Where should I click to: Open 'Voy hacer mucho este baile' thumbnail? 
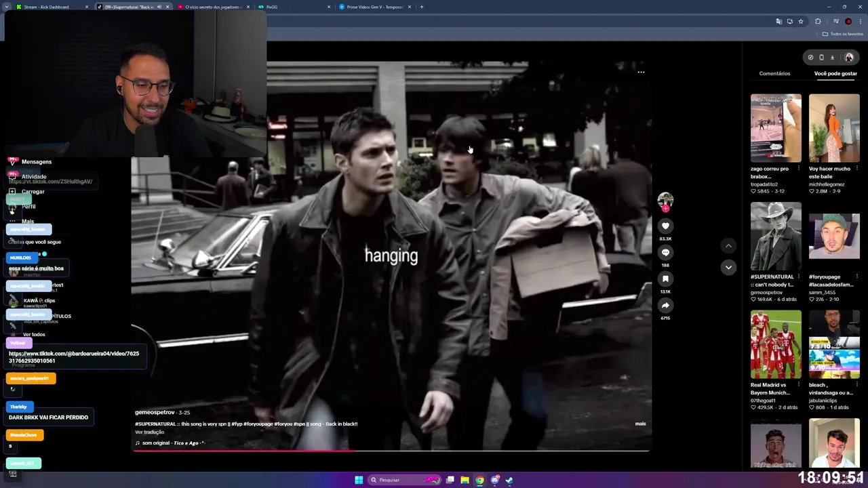834,128
